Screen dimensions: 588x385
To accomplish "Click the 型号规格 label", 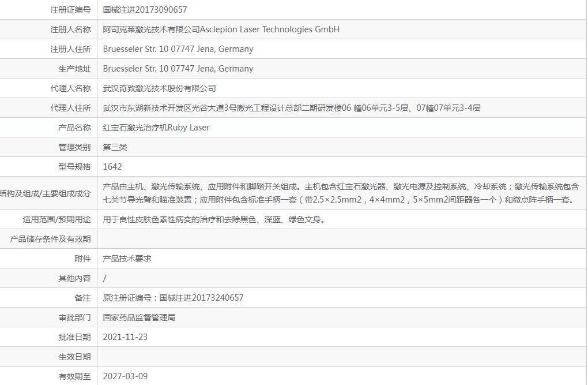I will tap(74, 167).
